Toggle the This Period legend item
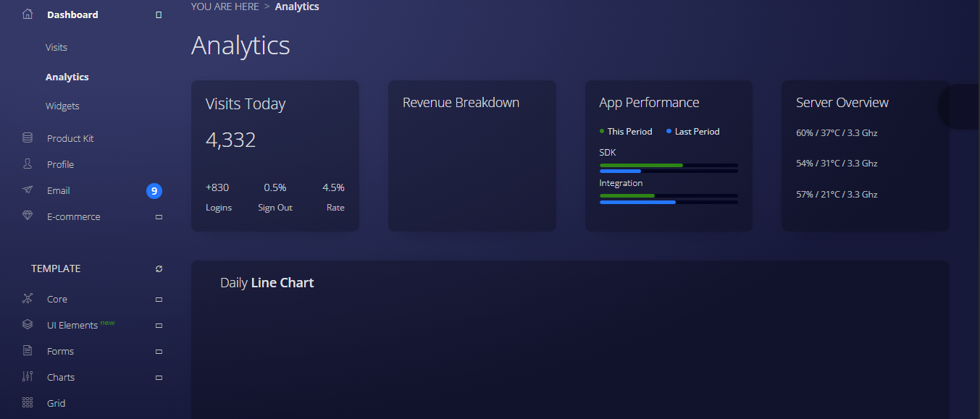980x419 pixels. click(x=626, y=132)
